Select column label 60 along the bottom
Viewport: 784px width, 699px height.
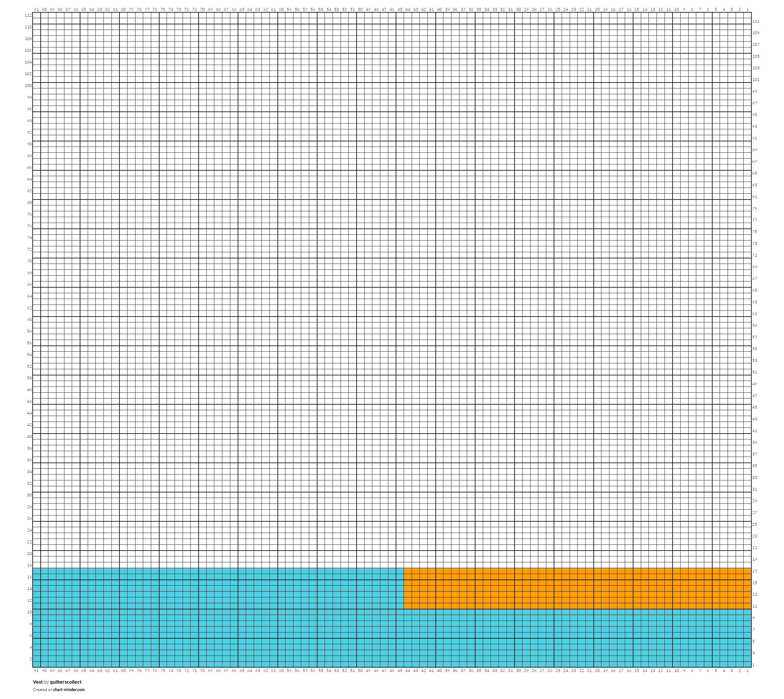point(281,671)
